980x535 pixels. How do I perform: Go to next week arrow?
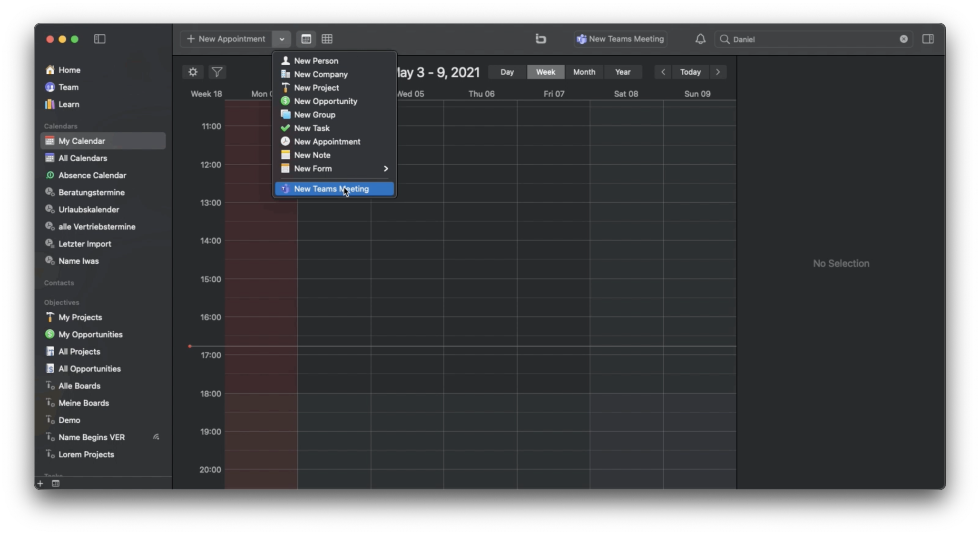(718, 72)
